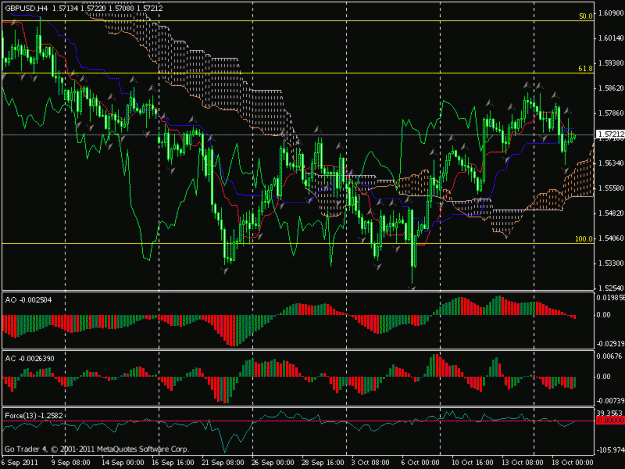The width and height of the screenshot is (625, 469).
Task: Click the 1.54060 price axis label
Action: (x=611, y=238)
